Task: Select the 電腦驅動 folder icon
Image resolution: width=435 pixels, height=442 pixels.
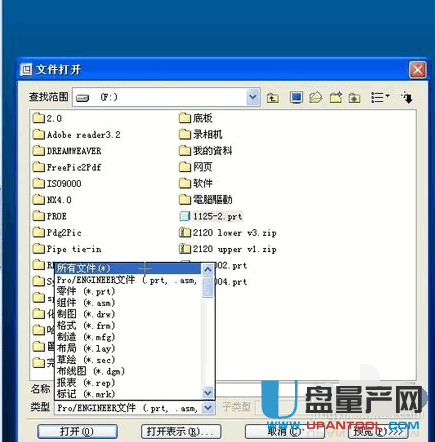Action: [x=185, y=199]
